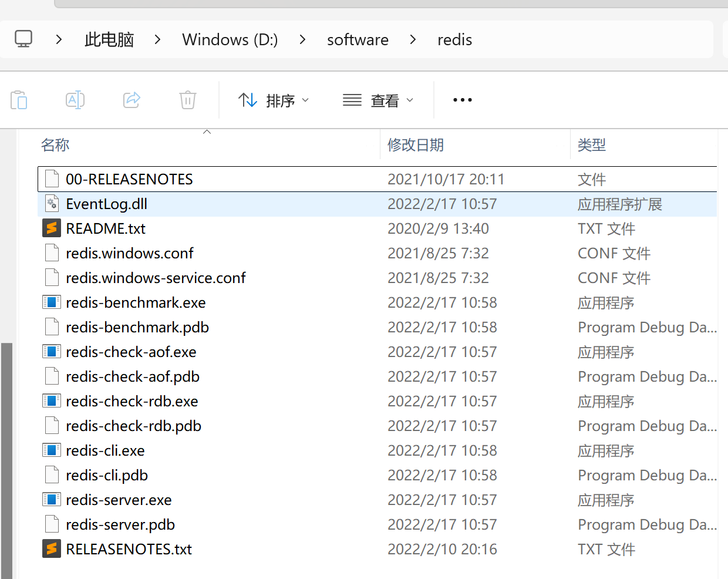Click the redis-cli.pdb file icon
This screenshot has width=728, height=579.
coord(52,475)
